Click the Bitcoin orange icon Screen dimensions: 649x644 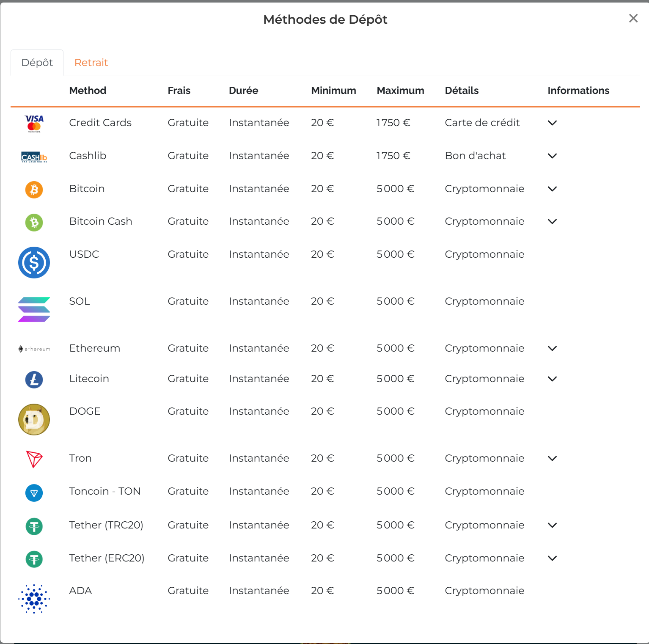coord(34,190)
